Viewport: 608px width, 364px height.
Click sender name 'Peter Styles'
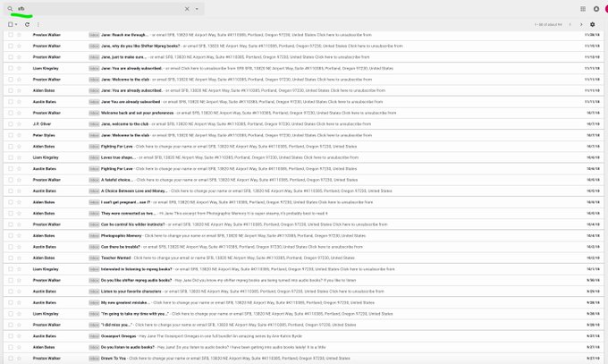[x=44, y=135]
